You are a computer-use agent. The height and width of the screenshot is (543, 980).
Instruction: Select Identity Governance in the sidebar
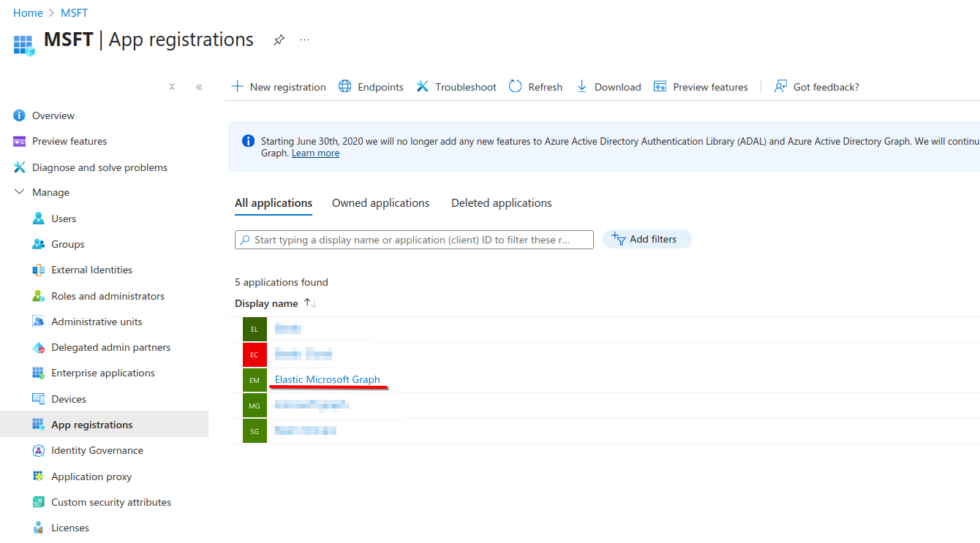(x=98, y=450)
